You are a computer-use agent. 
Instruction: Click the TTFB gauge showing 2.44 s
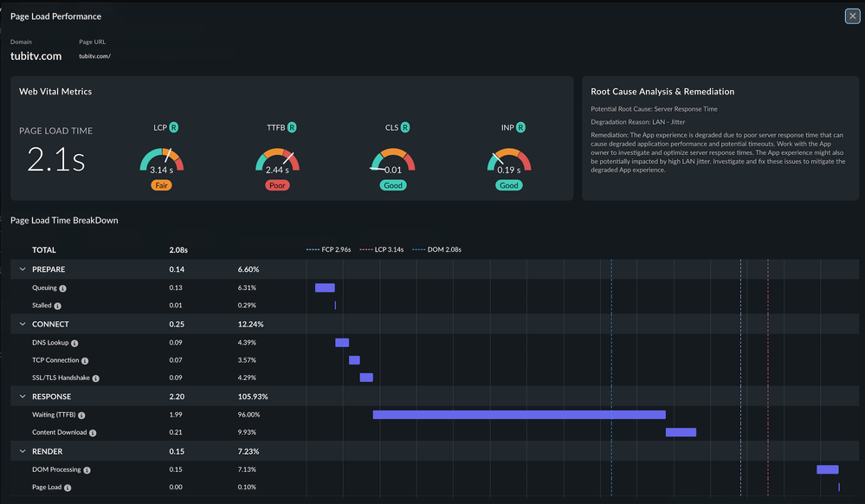277,160
